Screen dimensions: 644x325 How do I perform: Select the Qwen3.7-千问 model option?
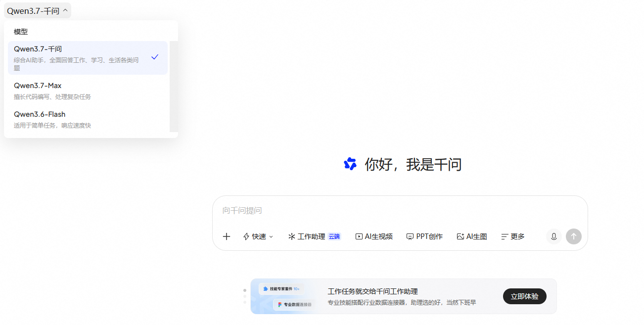88,58
